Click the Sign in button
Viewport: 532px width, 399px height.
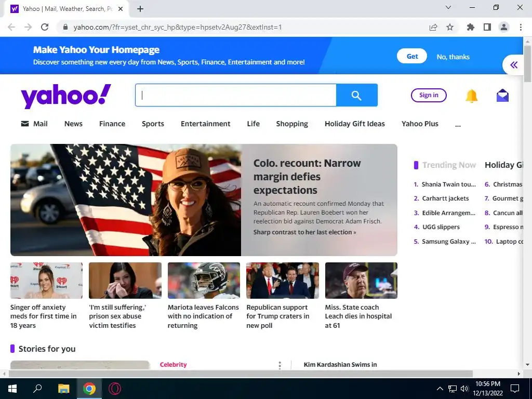(x=429, y=95)
